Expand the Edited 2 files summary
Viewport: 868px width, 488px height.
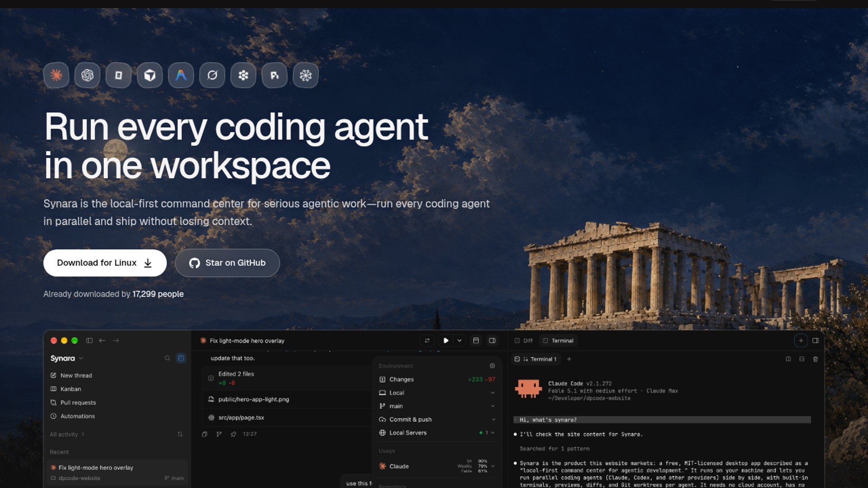[x=287, y=378]
